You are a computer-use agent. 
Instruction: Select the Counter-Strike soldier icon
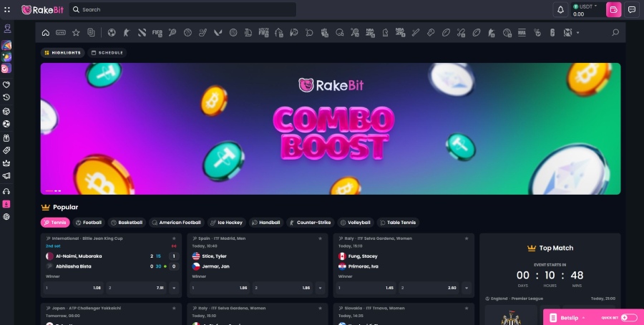tap(127, 32)
